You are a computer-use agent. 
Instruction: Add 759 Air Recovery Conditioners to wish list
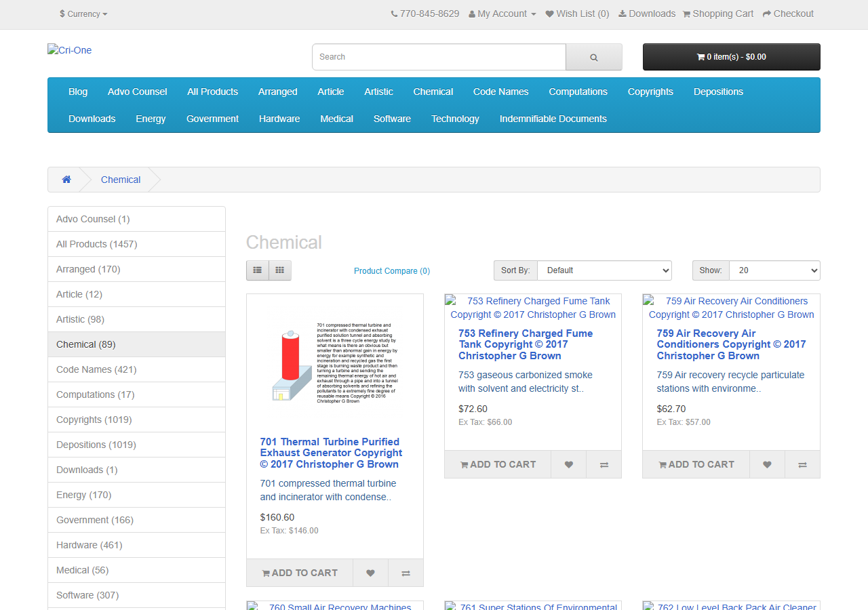point(767,464)
